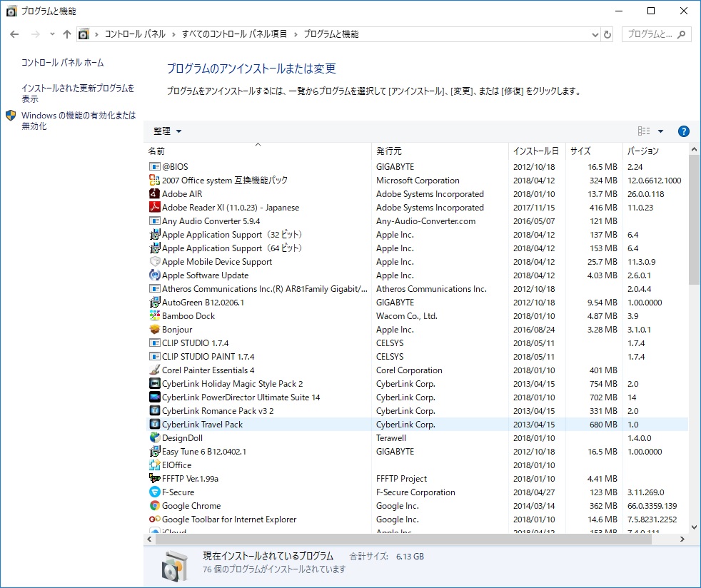Image resolution: width=701 pixels, height=588 pixels.
Task: Navigate back with the back arrow
Action: coord(14,34)
